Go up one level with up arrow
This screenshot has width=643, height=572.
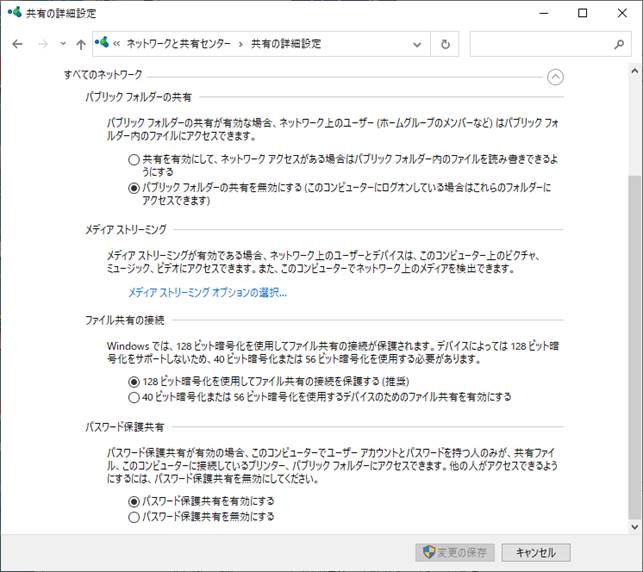(x=81, y=44)
